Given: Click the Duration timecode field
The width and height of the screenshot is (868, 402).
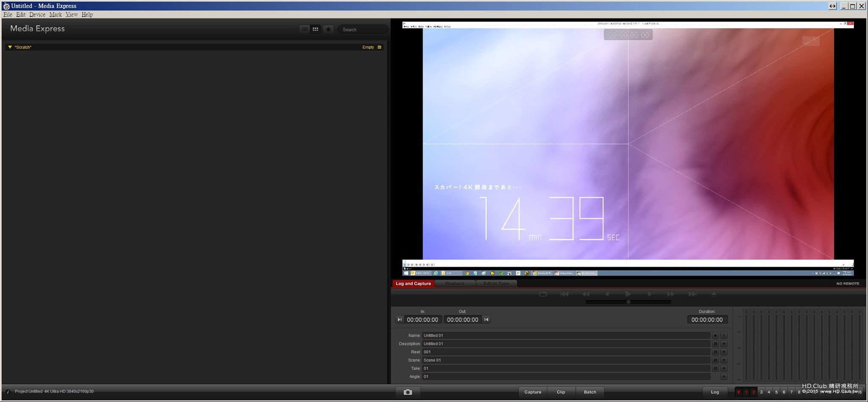Looking at the screenshot, I should (x=707, y=320).
